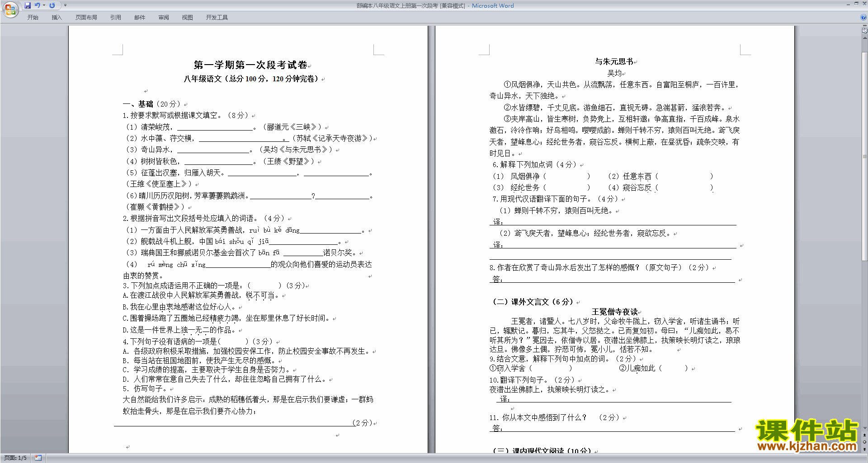Image resolution: width=868 pixels, height=463 pixels.
Task: Expand Customize Quick Access Toolbar dropdown
Action: tap(65, 5)
